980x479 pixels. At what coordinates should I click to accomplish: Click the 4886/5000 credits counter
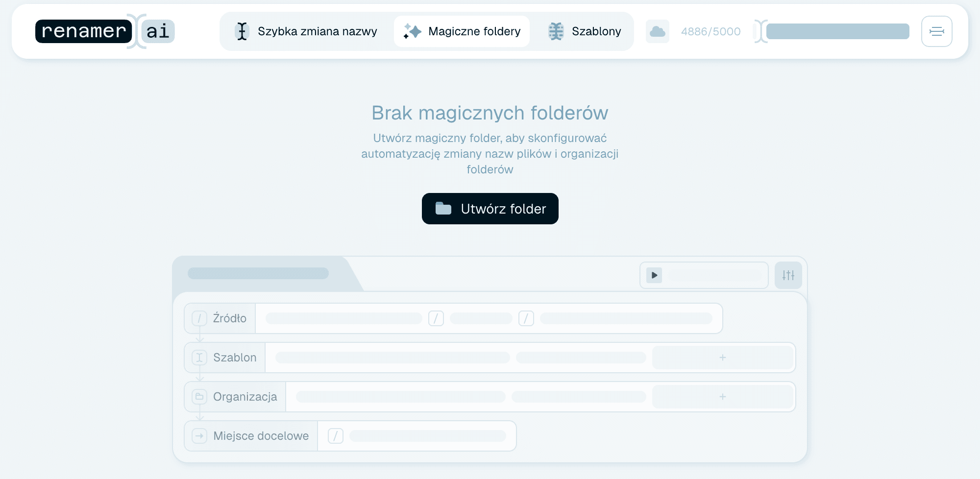coord(711,31)
